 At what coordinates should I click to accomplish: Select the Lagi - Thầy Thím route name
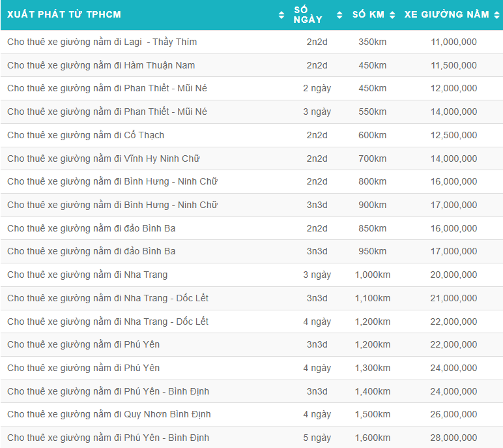(x=102, y=42)
